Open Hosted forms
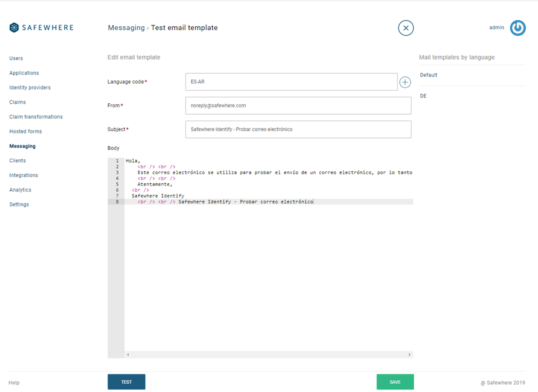The width and height of the screenshot is (538, 392). click(26, 131)
